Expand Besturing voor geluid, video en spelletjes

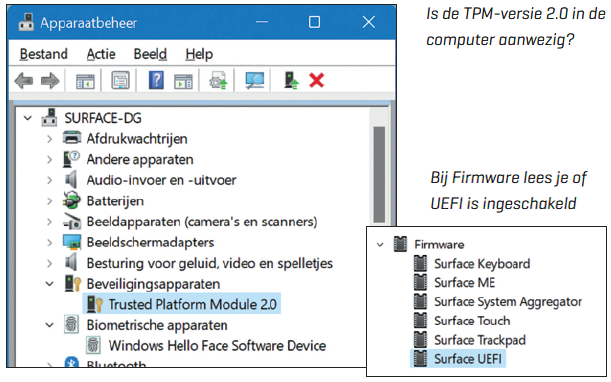pos(49,264)
